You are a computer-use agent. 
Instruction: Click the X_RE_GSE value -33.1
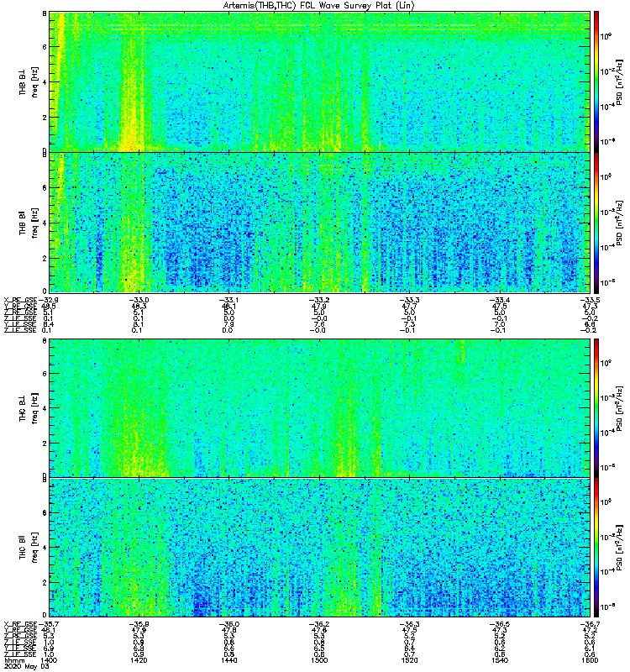pyautogui.click(x=228, y=300)
